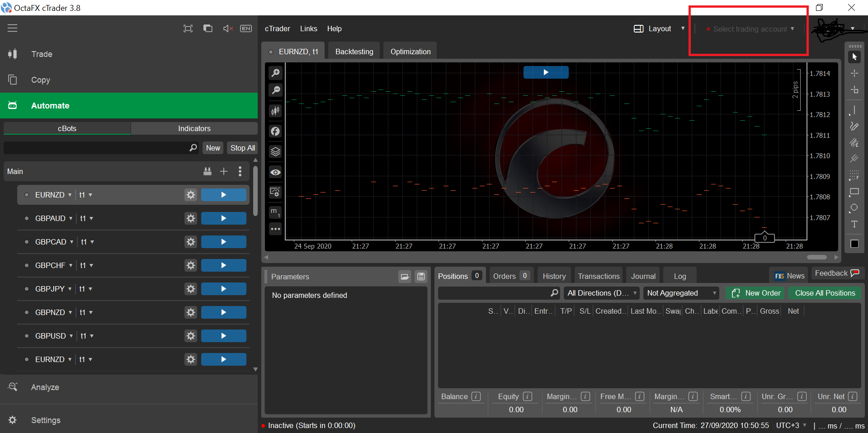Open the Layout dropdown
The width and height of the screenshot is (868, 433).
pos(659,28)
